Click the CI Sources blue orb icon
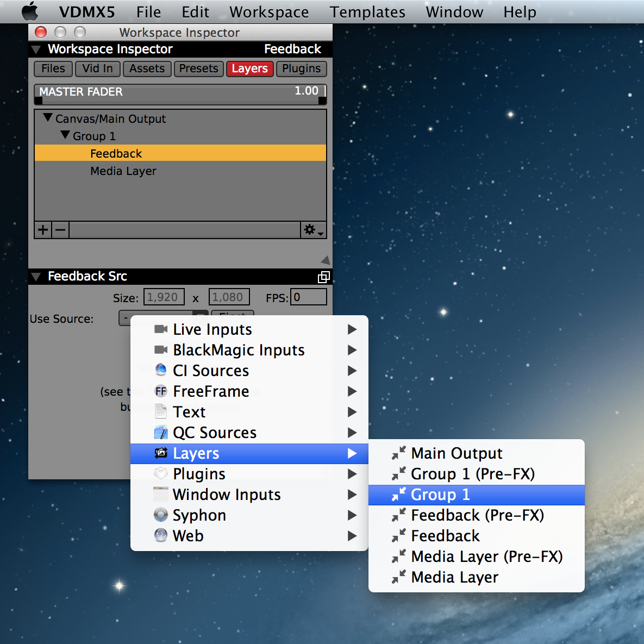The width and height of the screenshot is (644, 644). [160, 370]
